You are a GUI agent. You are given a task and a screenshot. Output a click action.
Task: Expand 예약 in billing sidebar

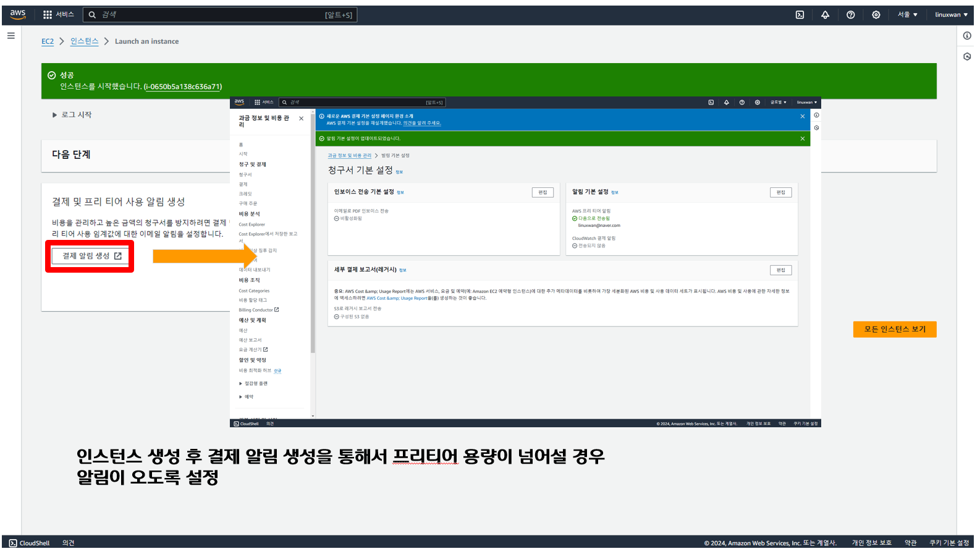pos(246,397)
